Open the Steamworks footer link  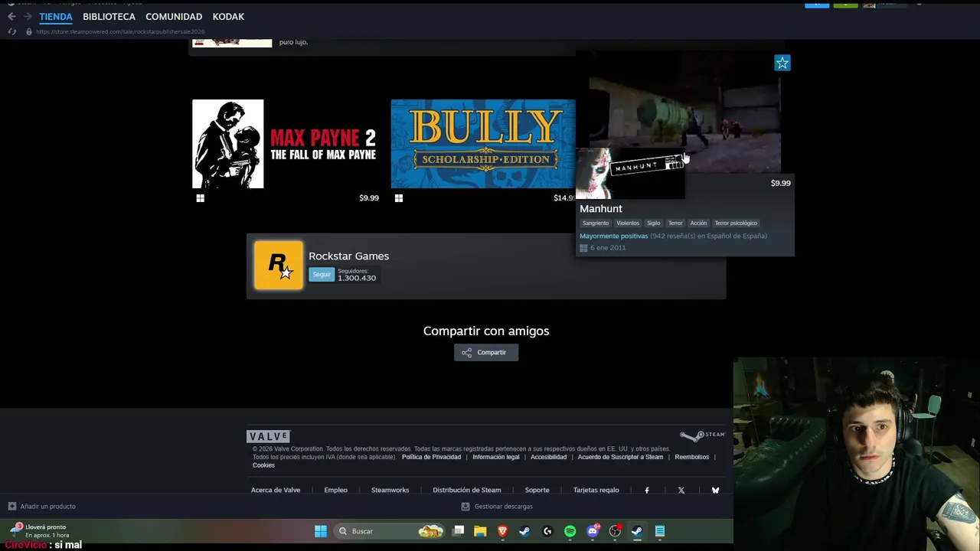coord(390,490)
